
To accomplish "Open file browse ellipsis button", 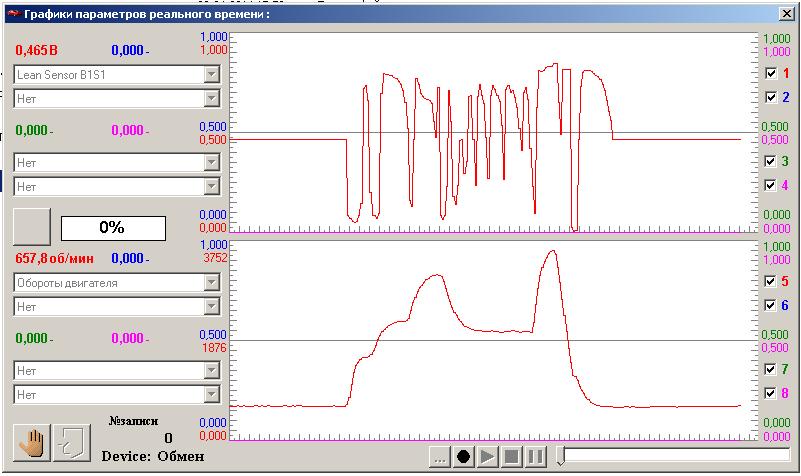I will tap(439, 457).
